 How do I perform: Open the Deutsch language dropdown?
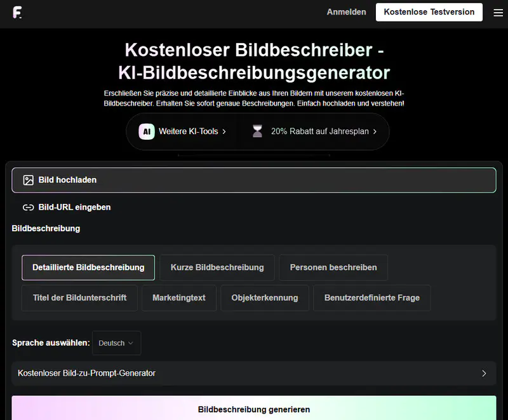pos(116,342)
